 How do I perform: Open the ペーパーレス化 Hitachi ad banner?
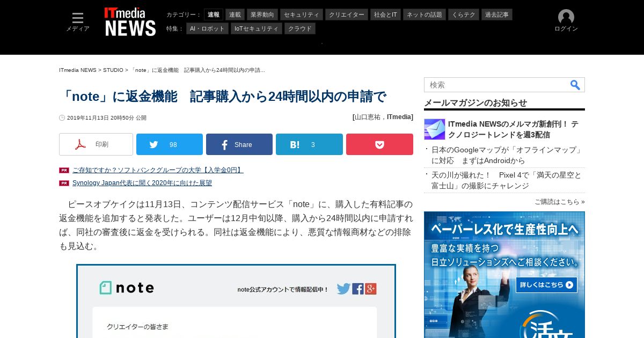(504, 275)
